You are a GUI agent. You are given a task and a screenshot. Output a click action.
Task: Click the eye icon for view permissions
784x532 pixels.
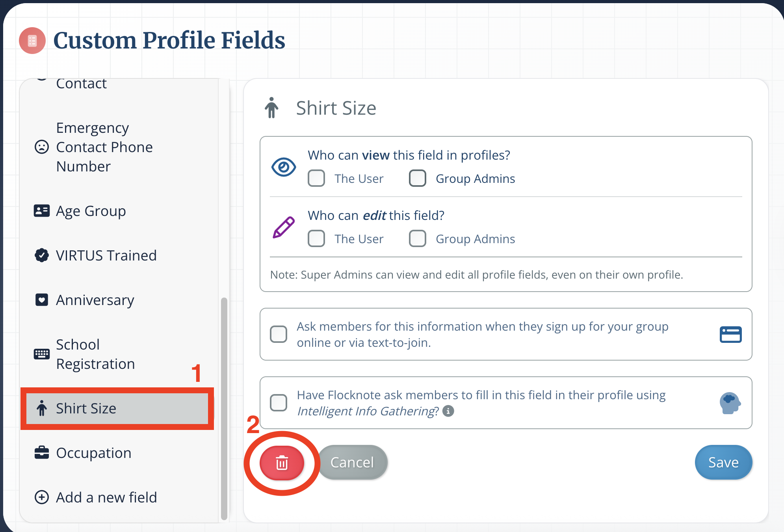[x=284, y=167]
